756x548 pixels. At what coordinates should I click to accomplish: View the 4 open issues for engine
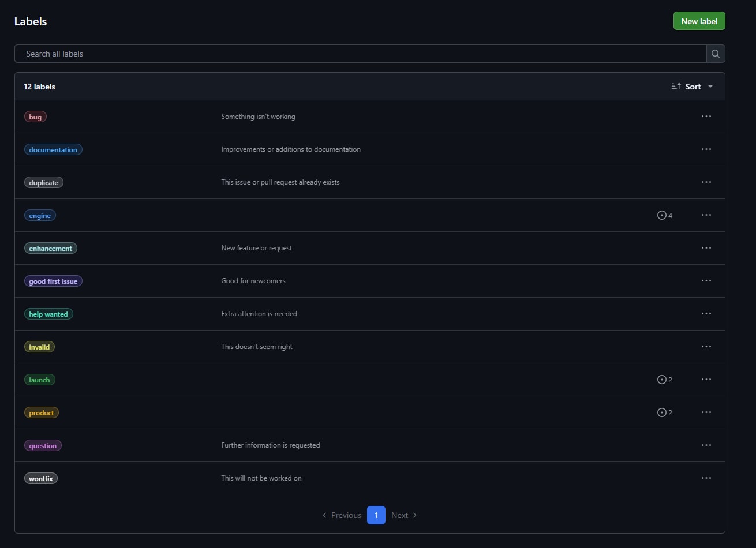click(x=665, y=215)
